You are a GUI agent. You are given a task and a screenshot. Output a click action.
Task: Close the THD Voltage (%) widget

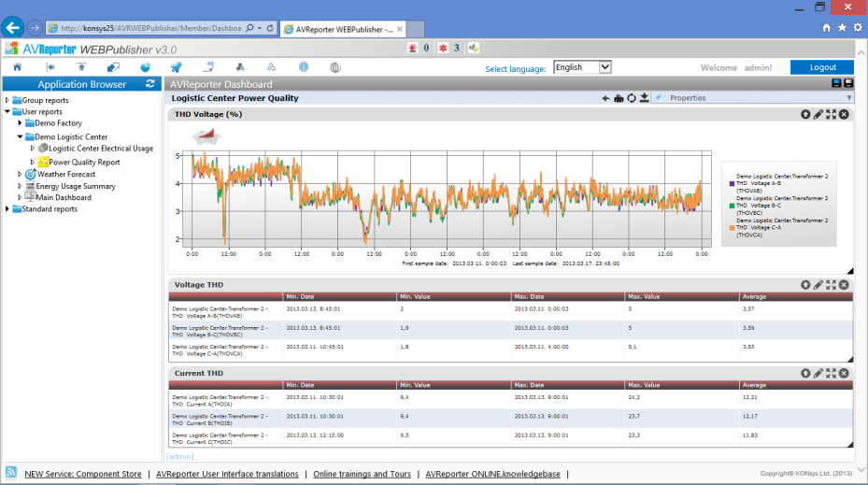click(x=844, y=114)
